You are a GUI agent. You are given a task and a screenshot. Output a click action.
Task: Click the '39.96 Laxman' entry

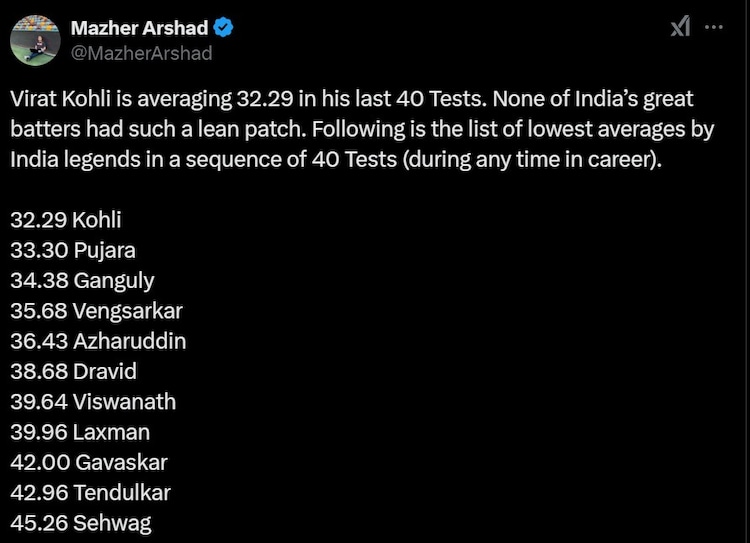80,432
